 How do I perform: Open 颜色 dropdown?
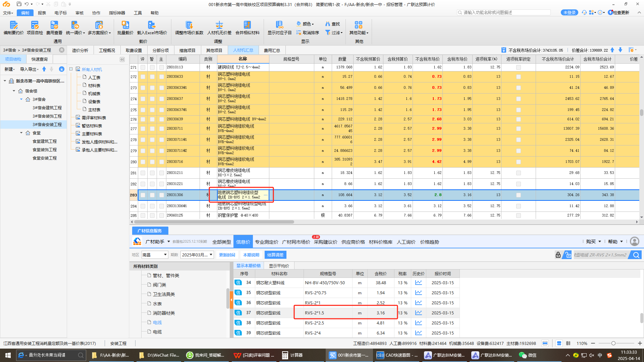(x=305, y=24)
